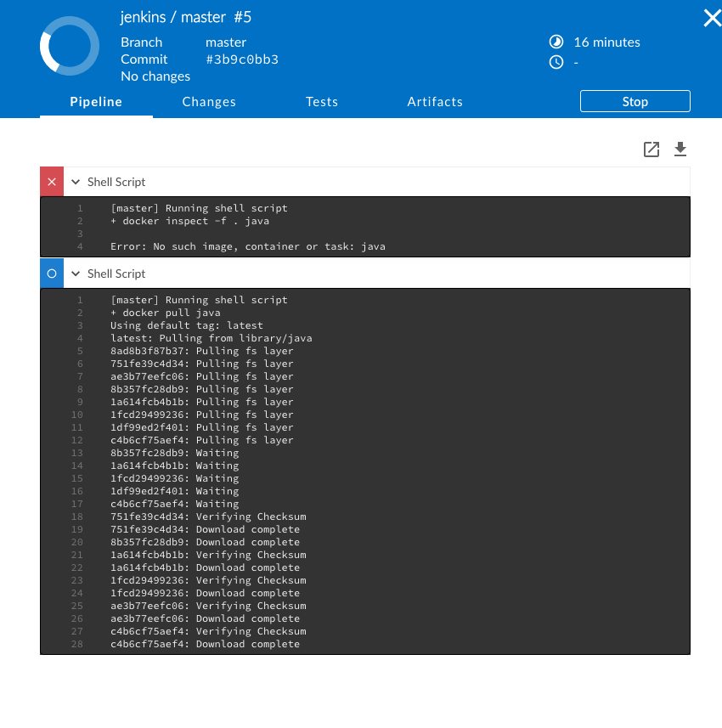Click the master branch name value
The height and width of the screenshot is (728, 722).
click(226, 42)
